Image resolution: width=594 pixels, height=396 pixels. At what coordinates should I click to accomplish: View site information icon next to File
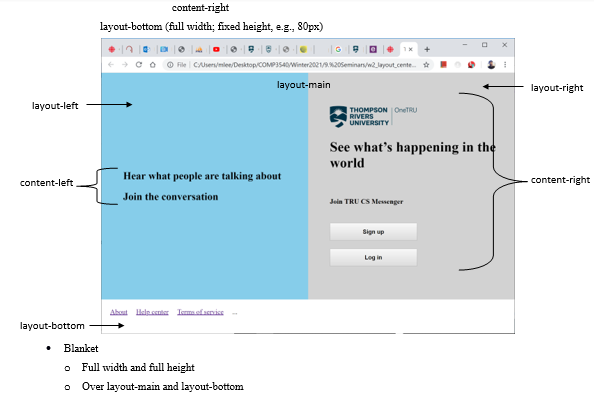click(x=170, y=65)
